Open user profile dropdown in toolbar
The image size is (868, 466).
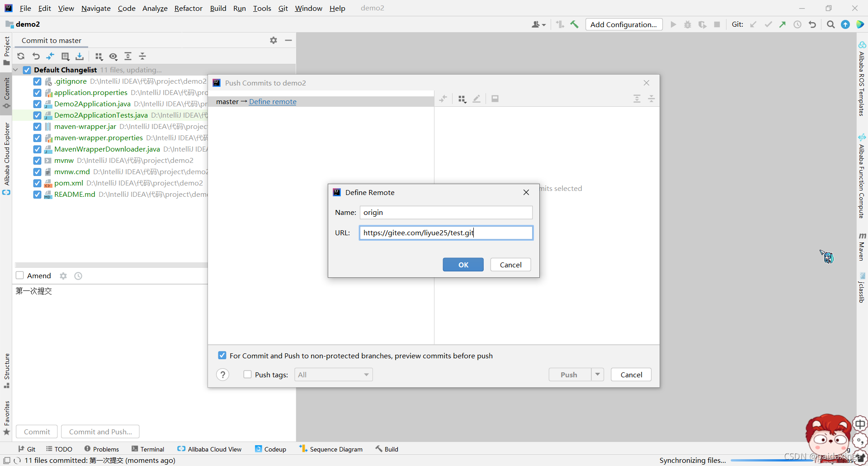pyautogui.click(x=539, y=24)
